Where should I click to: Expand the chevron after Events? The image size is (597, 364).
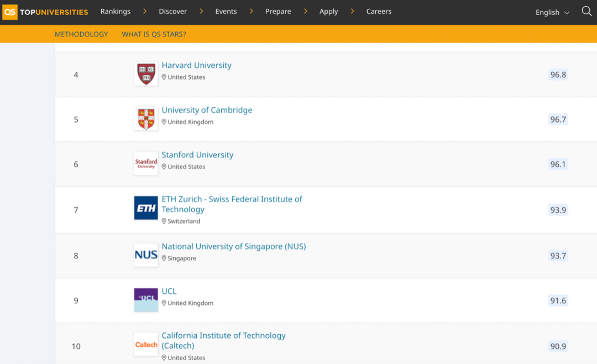pos(252,12)
